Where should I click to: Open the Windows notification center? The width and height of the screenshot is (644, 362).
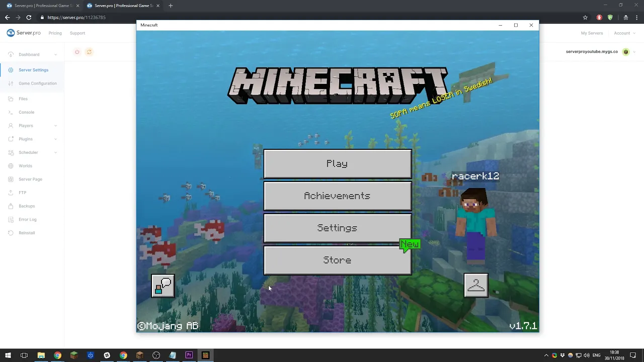pyautogui.click(x=633, y=355)
